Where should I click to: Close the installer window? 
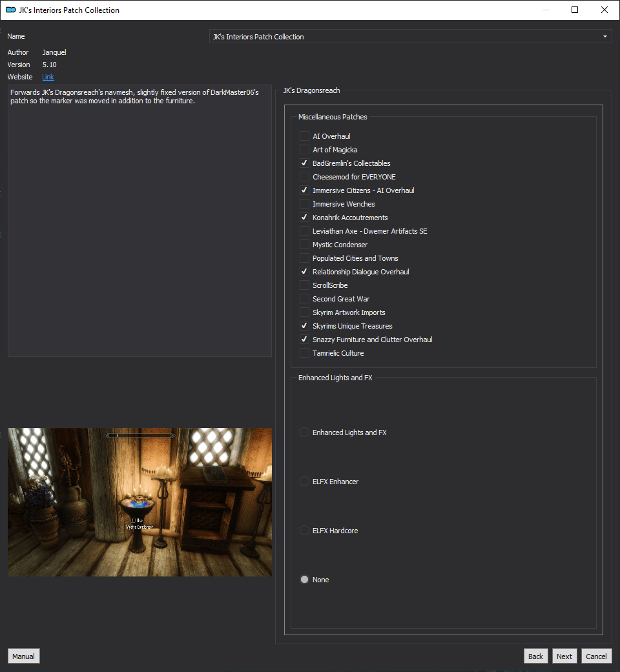(604, 10)
